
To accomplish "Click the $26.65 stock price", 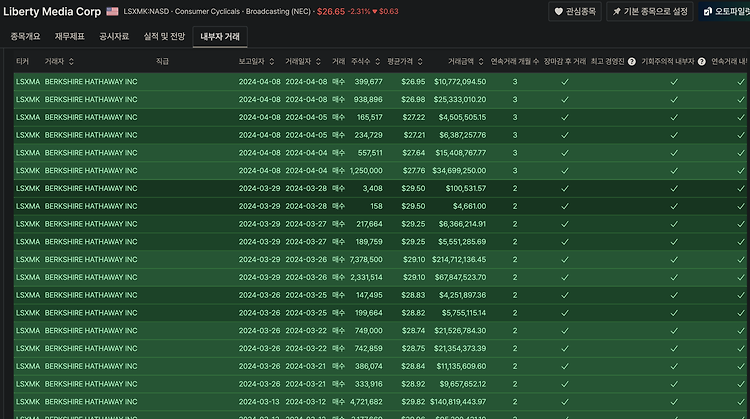I will tap(331, 11).
